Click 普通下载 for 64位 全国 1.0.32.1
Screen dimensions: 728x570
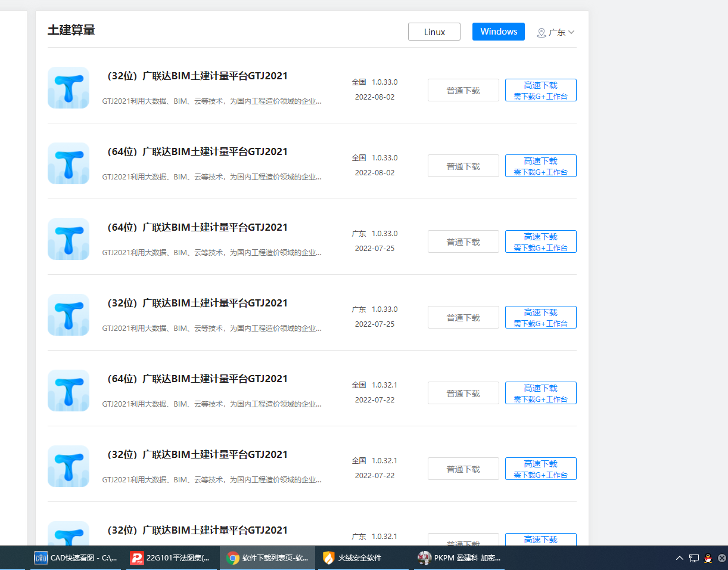463,393
